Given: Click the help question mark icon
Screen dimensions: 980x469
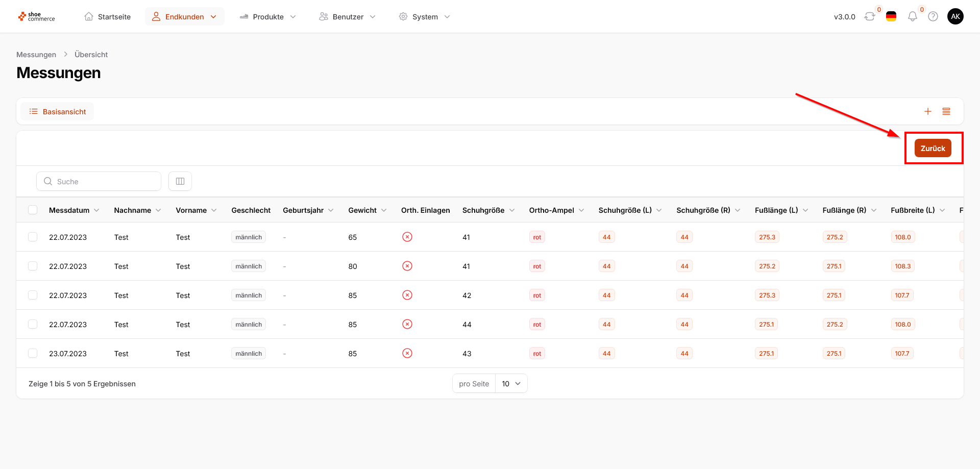Looking at the screenshot, I should coord(933,17).
